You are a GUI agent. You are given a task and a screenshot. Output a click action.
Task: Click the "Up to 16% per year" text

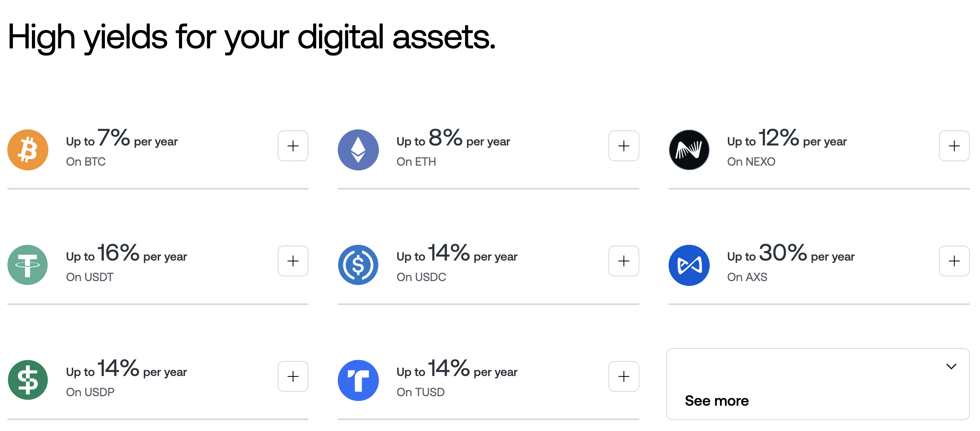[126, 254]
